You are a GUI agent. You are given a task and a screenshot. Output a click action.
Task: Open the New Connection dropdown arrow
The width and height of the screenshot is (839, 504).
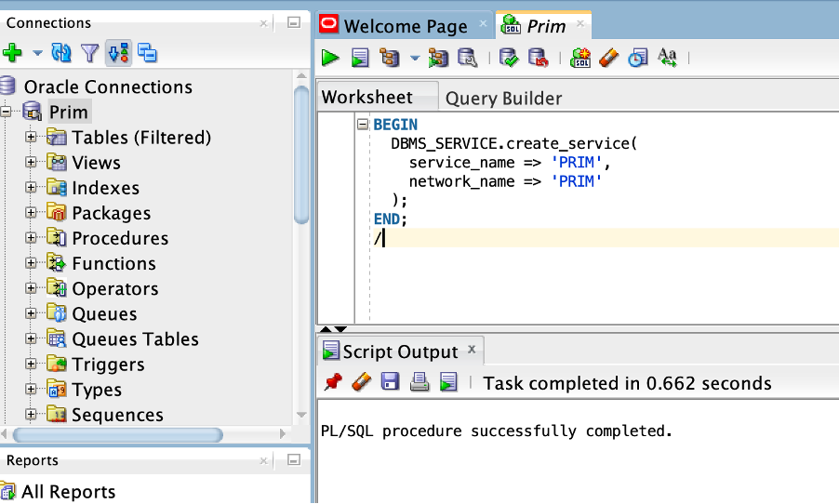coord(37,53)
